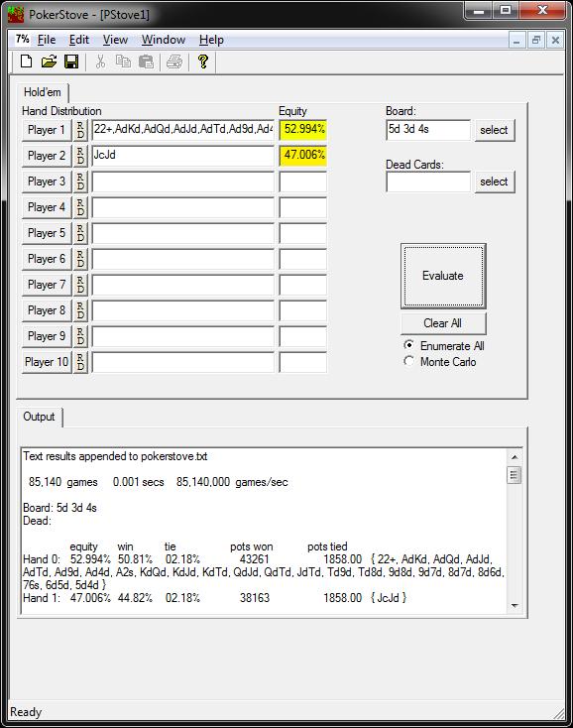This screenshot has width=573, height=728.
Task: Open the File menu
Action: (x=47, y=40)
